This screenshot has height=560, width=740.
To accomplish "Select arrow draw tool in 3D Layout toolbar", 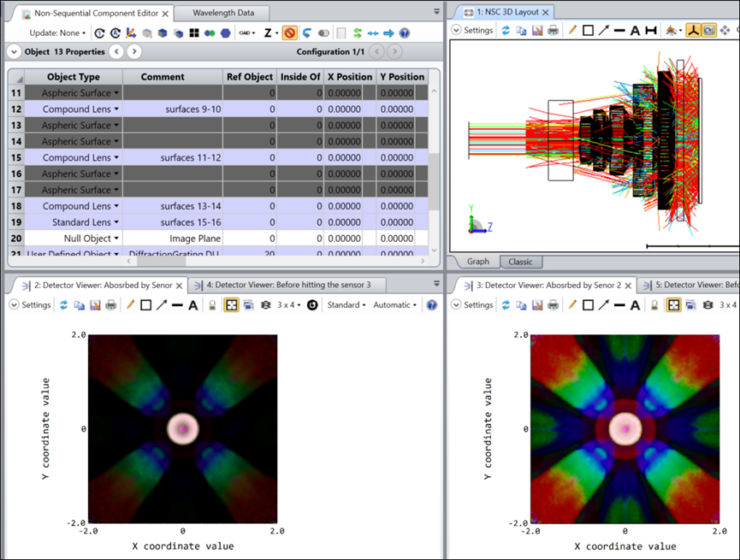I will [x=604, y=30].
